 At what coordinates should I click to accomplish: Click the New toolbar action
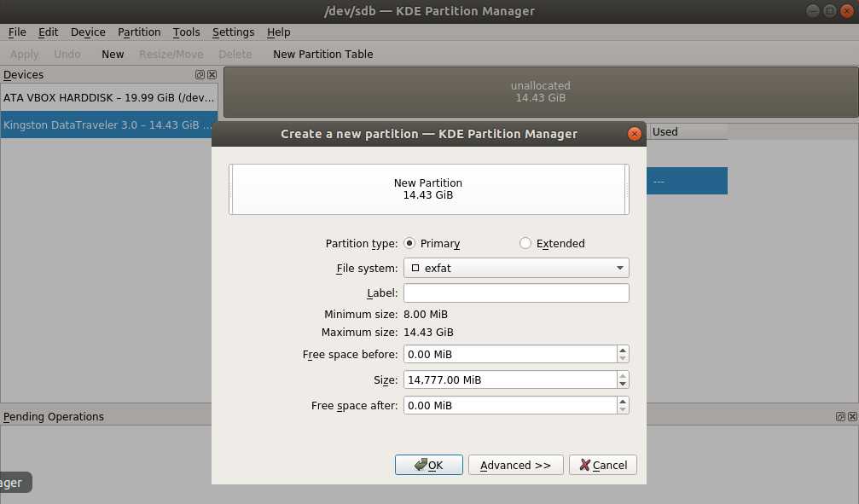113,54
